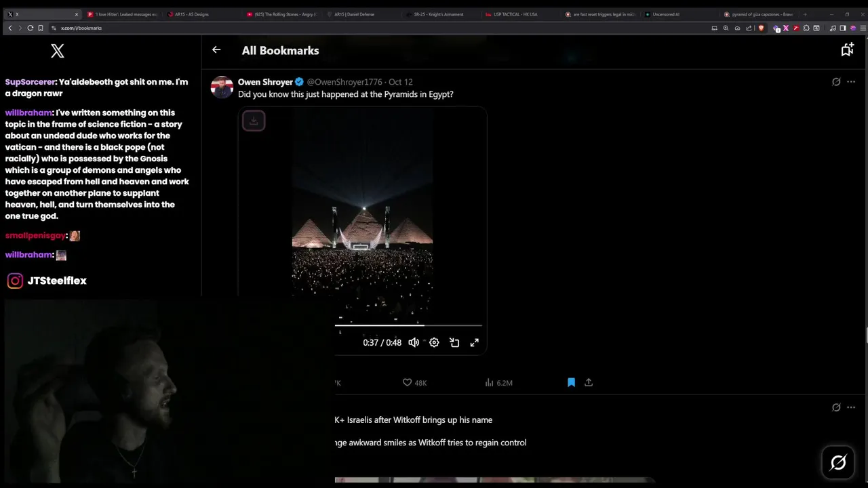Viewport: 868px width, 488px height.
Task: Open more options on the Witkoff post
Action: [x=851, y=407]
